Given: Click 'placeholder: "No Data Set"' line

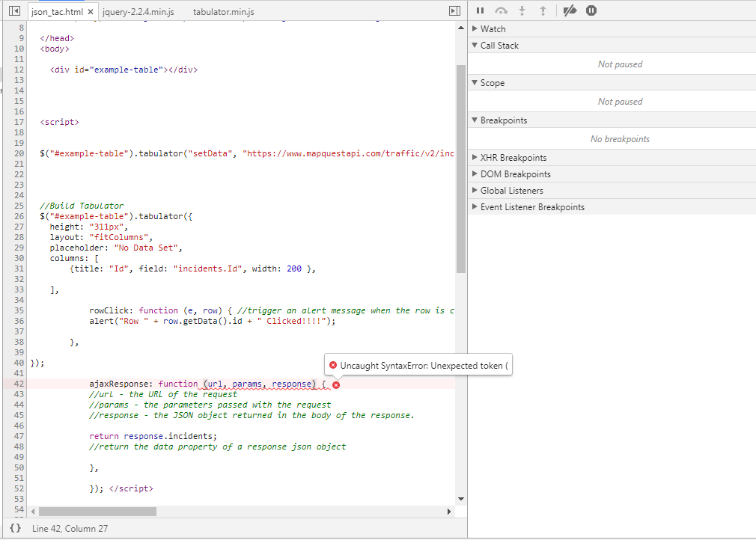Looking at the screenshot, I should (116, 248).
